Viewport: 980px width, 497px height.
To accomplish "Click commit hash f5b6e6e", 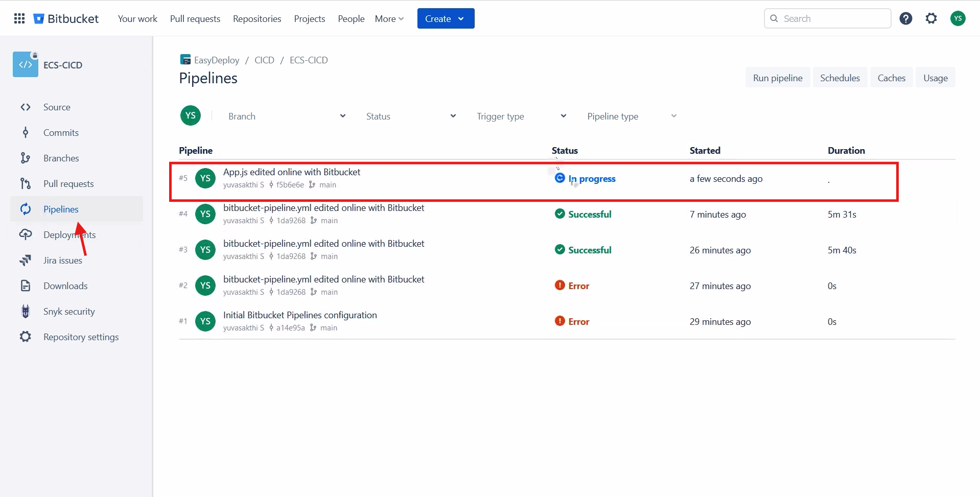I will click(x=290, y=185).
